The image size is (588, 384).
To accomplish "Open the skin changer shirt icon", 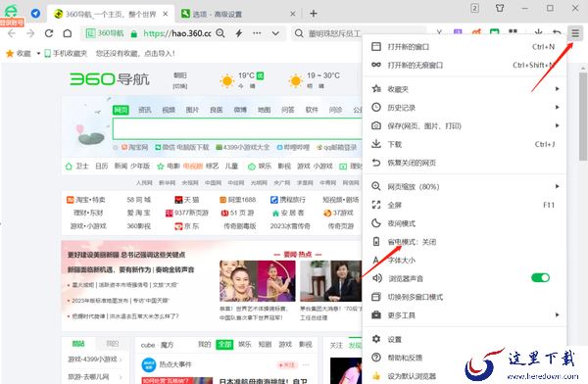I will tap(500, 8).
